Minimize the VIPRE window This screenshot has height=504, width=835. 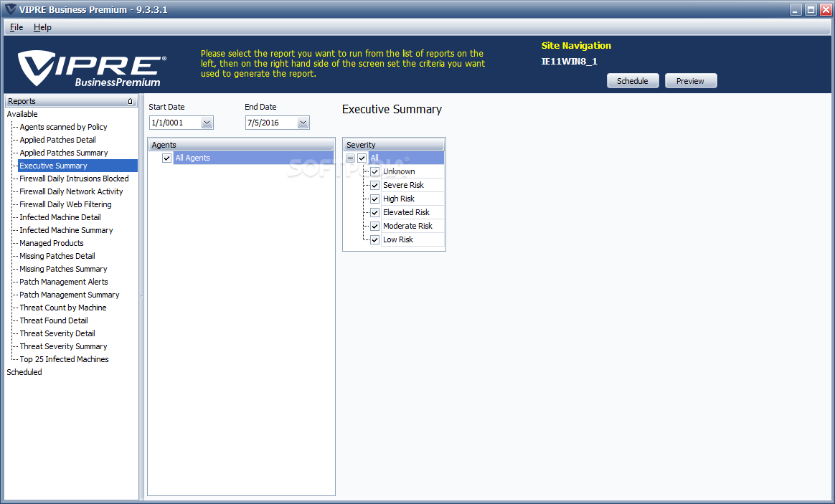click(796, 9)
